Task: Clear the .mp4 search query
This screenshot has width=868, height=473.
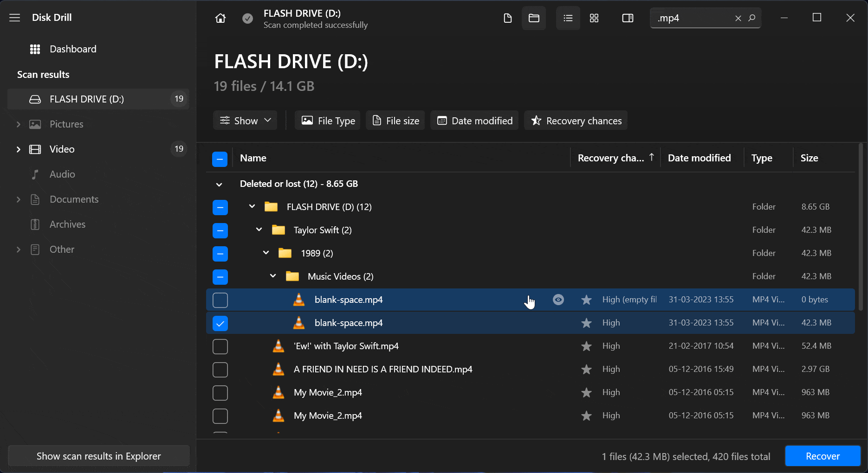Action: point(738,18)
